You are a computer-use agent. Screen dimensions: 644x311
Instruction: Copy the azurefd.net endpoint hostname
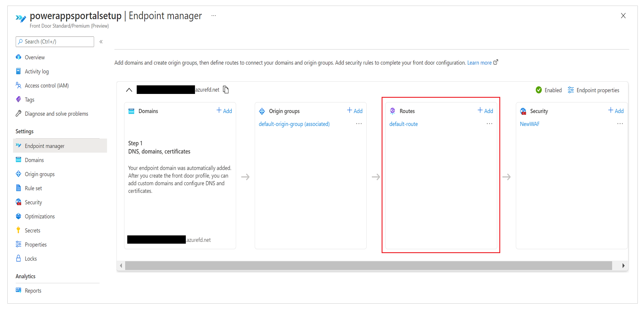coord(226,89)
